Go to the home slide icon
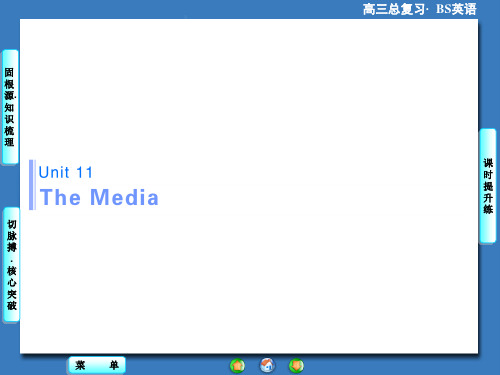 267,365
